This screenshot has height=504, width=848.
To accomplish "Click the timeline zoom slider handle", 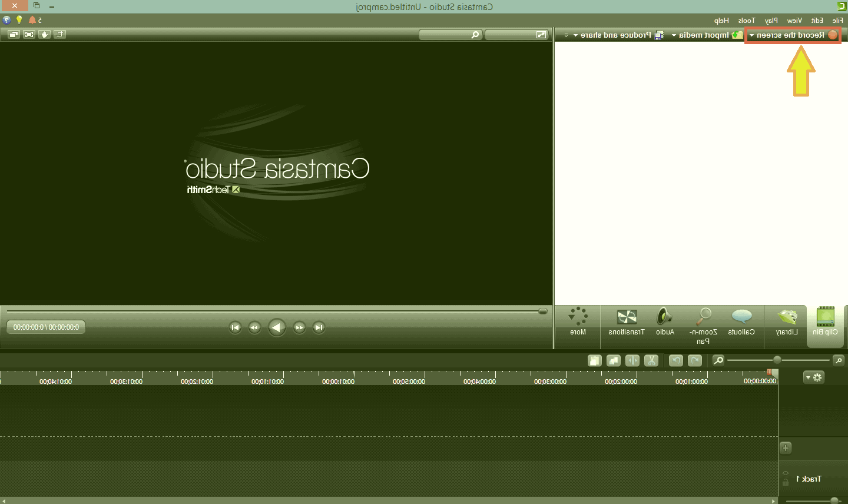I will 777,360.
